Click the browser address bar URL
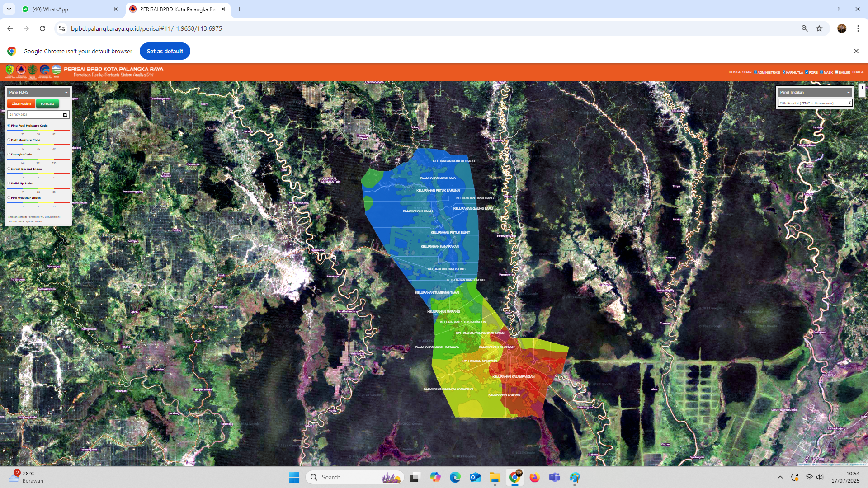Viewport: 868px width, 488px height. pyautogui.click(x=146, y=28)
